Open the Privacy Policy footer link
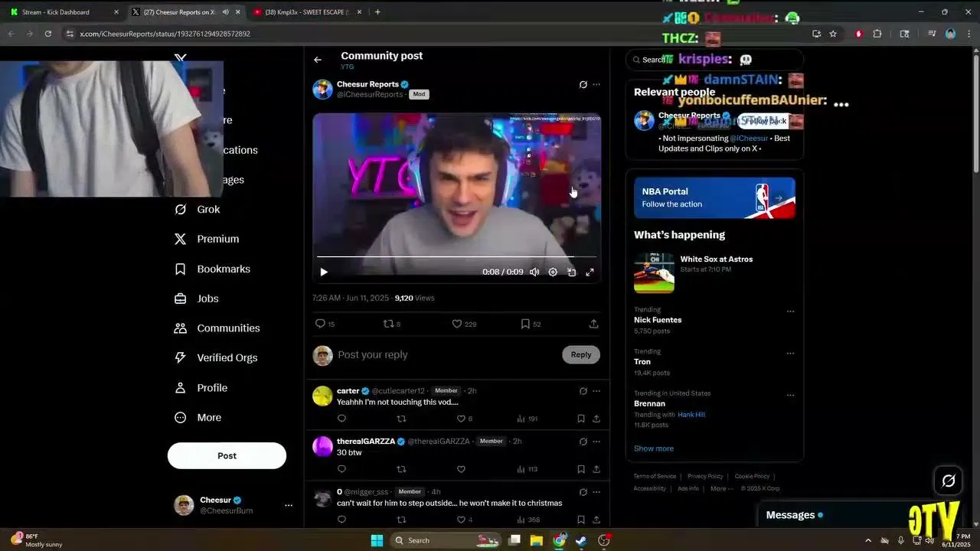The width and height of the screenshot is (980, 551). click(705, 476)
